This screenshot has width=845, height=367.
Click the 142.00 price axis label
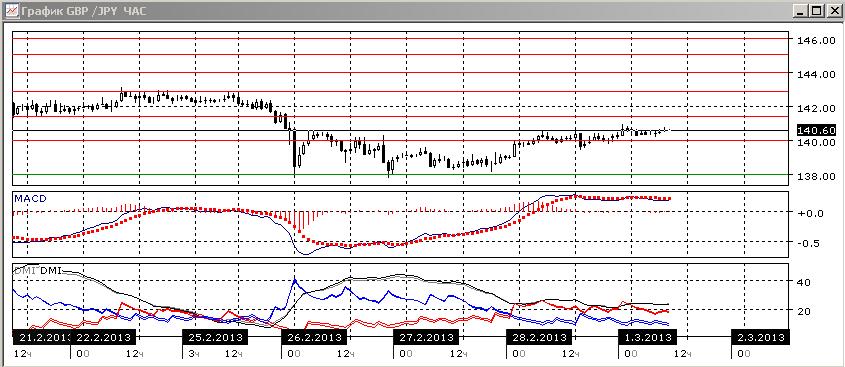[816, 108]
